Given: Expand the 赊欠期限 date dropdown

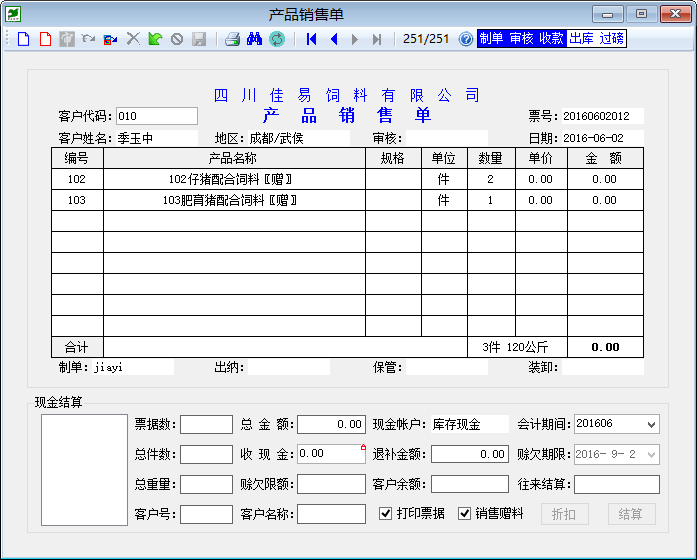Looking at the screenshot, I should pos(651,455).
